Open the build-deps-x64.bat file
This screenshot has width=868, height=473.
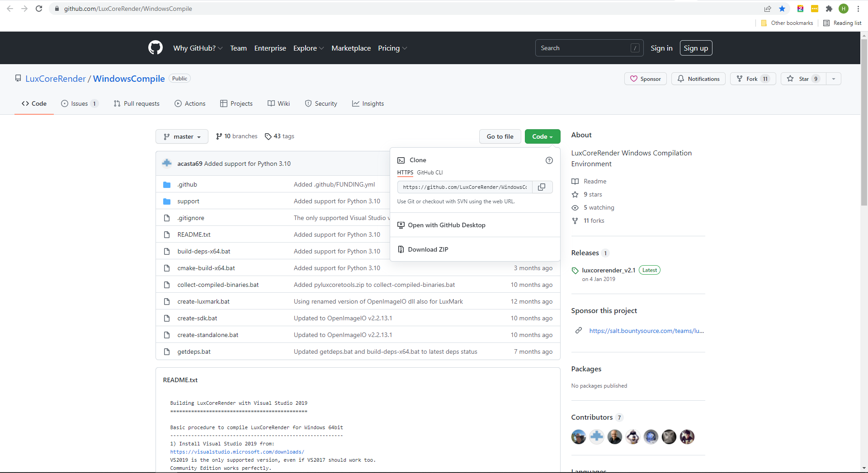(x=204, y=251)
